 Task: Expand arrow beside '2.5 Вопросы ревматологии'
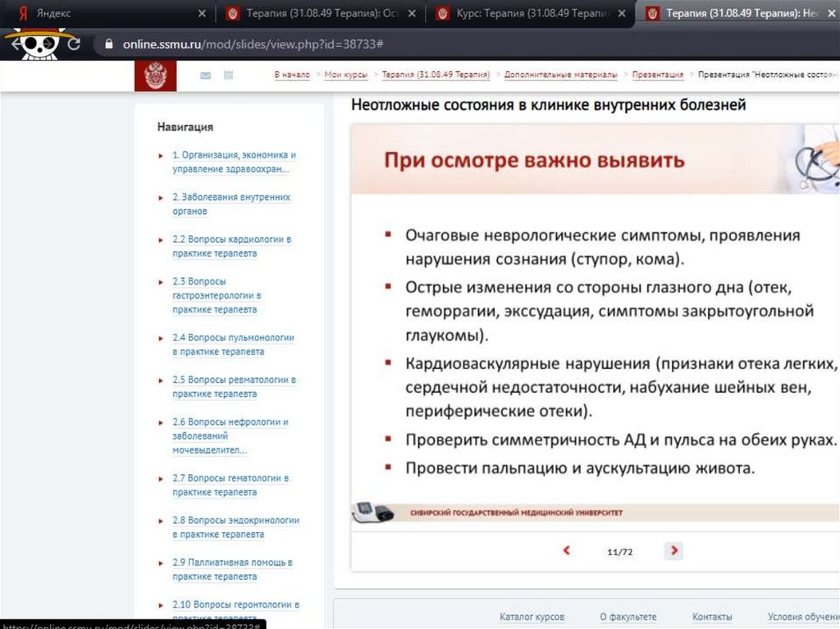161,381
